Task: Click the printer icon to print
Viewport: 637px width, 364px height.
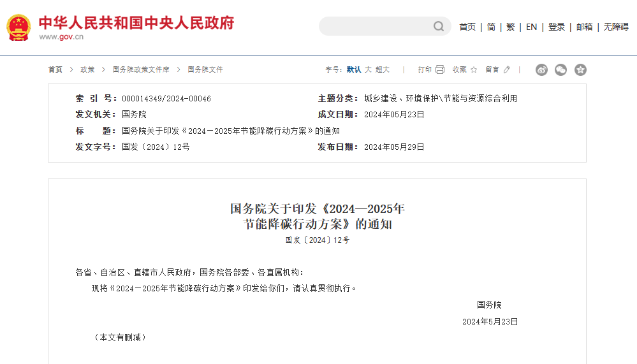Action: pos(440,69)
